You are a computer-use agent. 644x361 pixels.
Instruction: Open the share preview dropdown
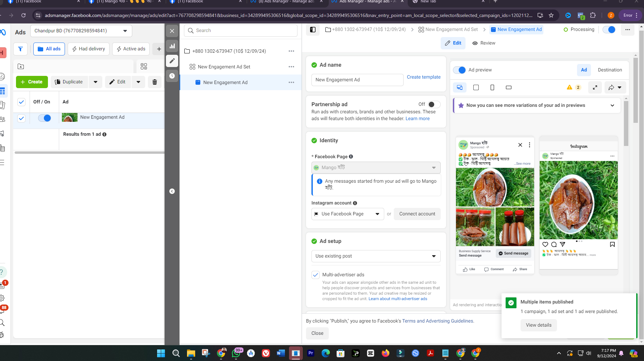pos(615,87)
